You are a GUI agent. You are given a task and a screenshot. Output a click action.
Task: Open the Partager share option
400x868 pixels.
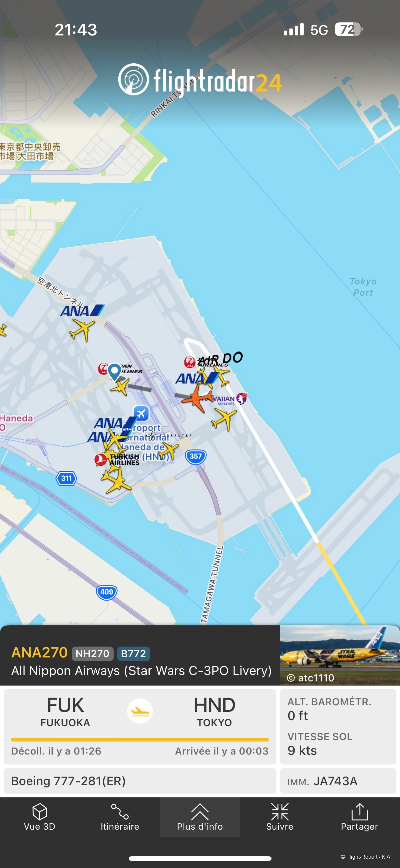(x=360, y=817)
